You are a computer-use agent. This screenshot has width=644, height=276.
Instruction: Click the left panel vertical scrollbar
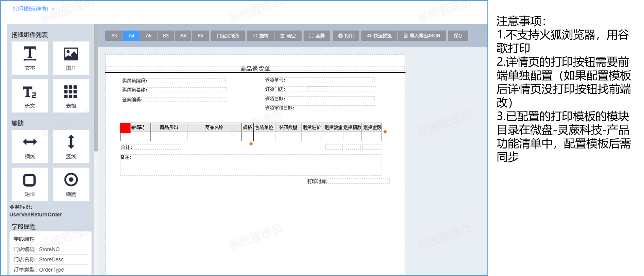(96, 88)
